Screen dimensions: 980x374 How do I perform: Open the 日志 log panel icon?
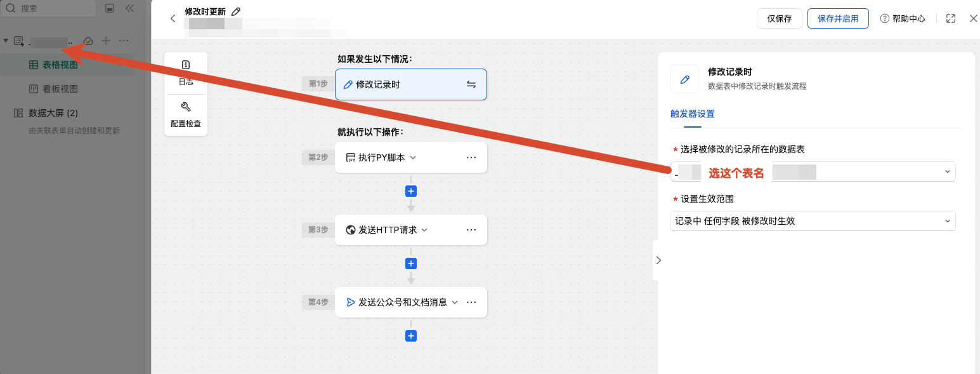(x=186, y=72)
